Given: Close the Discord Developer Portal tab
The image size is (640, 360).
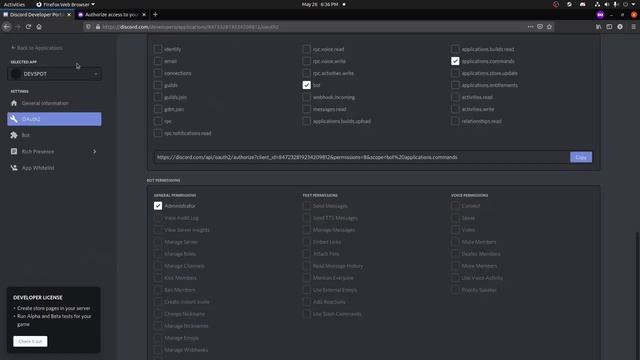Looking at the screenshot, I should tap(69, 14).
